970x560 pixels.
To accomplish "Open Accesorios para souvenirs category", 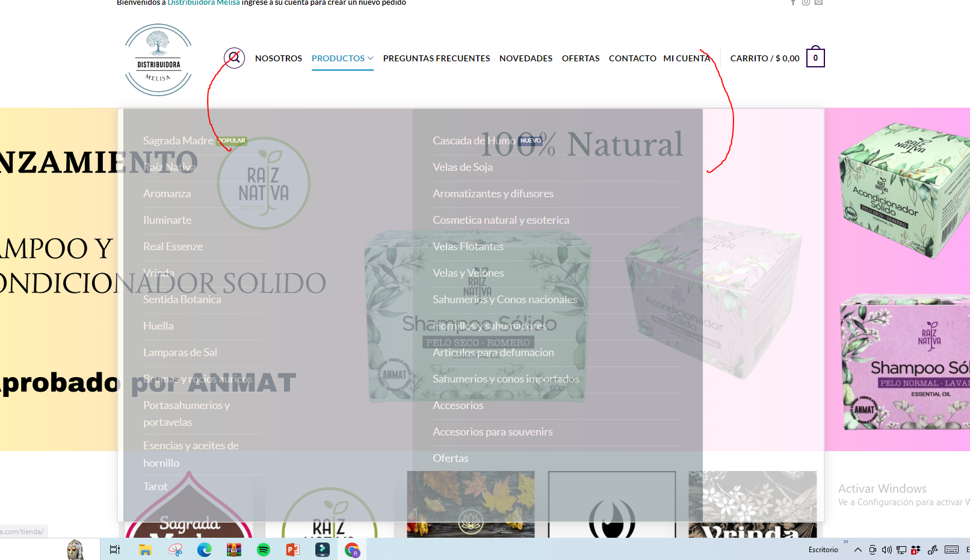I will (492, 432).
